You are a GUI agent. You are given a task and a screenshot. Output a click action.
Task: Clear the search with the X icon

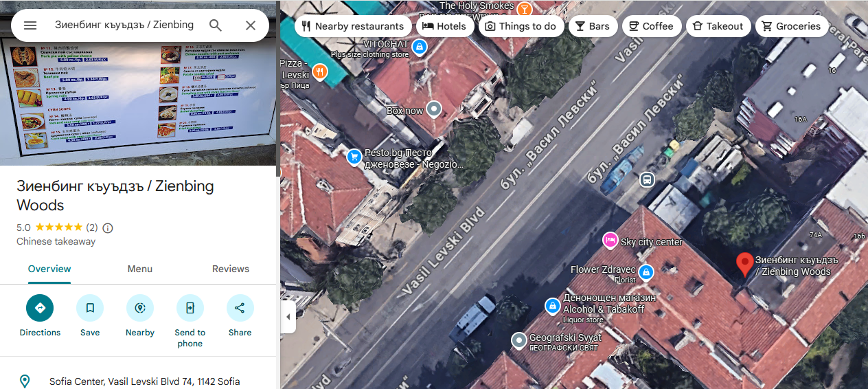coord(251,25)
